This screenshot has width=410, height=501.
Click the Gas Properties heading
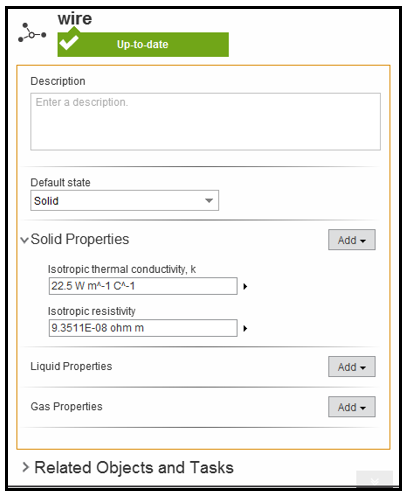[67, 407]
